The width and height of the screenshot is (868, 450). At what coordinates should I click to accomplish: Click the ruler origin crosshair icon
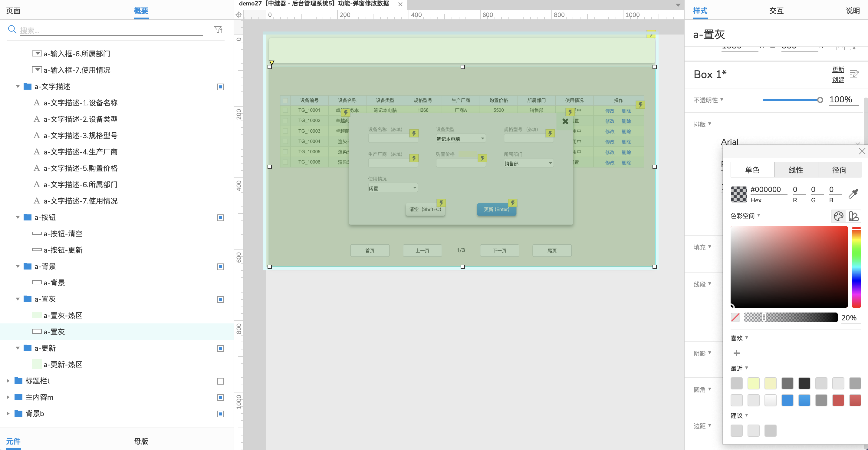238,15
